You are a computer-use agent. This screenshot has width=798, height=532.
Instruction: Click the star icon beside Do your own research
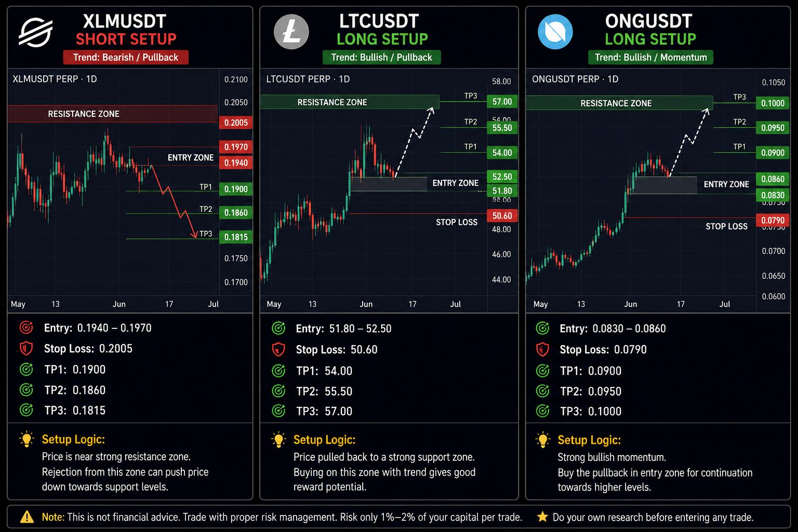[542, 517]
